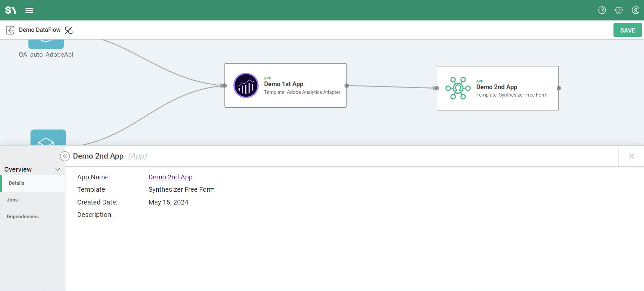This screenshot has width=644, height=291.
Task: Click the output port of Demo 2nd App
Action: (x=558, y=88)
